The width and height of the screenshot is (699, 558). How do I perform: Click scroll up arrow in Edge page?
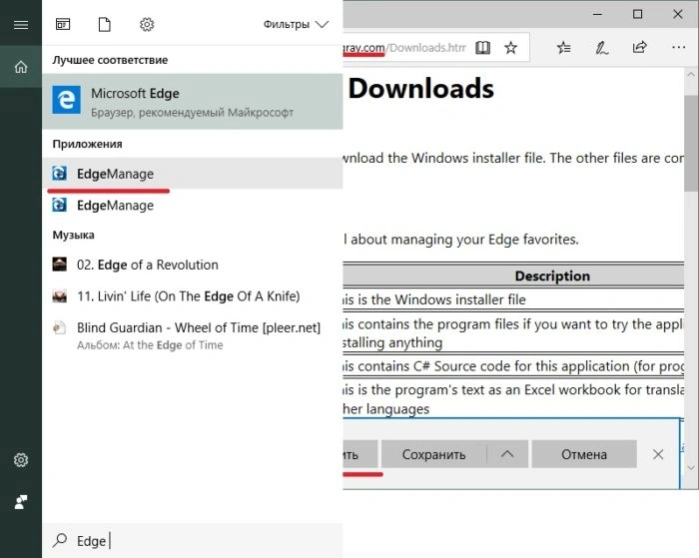(x=691, y=75)
